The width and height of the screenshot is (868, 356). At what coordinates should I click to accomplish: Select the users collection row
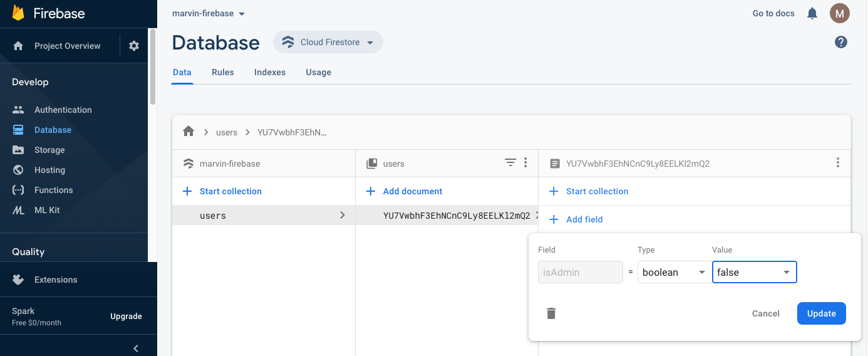click(263, 216)
